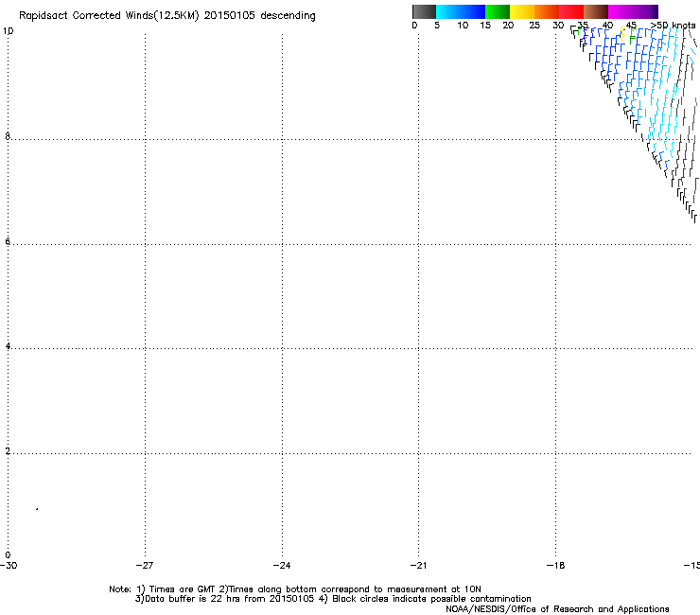Click the legend label '30' under the color bar

558,26
